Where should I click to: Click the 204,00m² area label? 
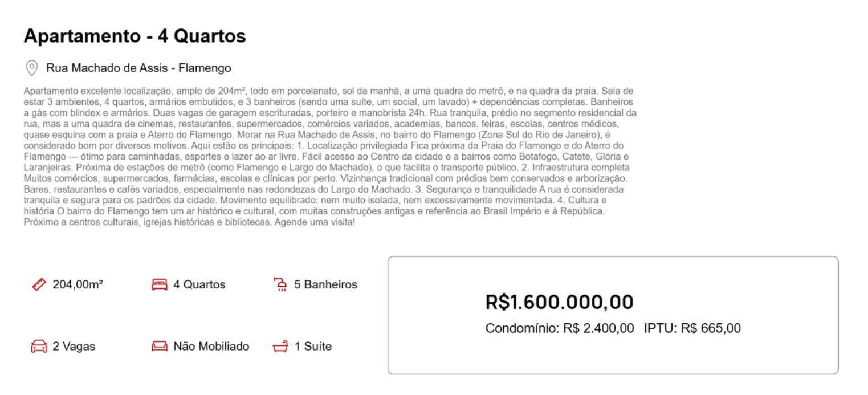point(78,284)
